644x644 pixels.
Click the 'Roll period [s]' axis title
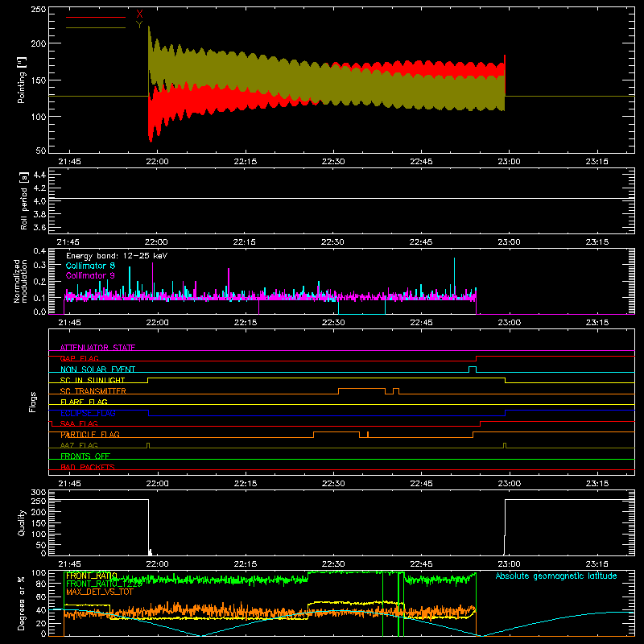tap(24, 200)
